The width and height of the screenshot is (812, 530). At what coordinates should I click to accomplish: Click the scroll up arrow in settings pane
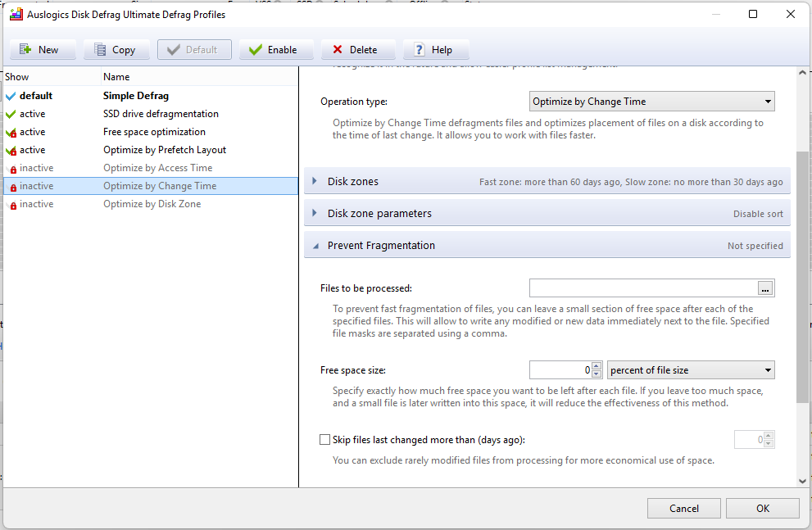802,73
